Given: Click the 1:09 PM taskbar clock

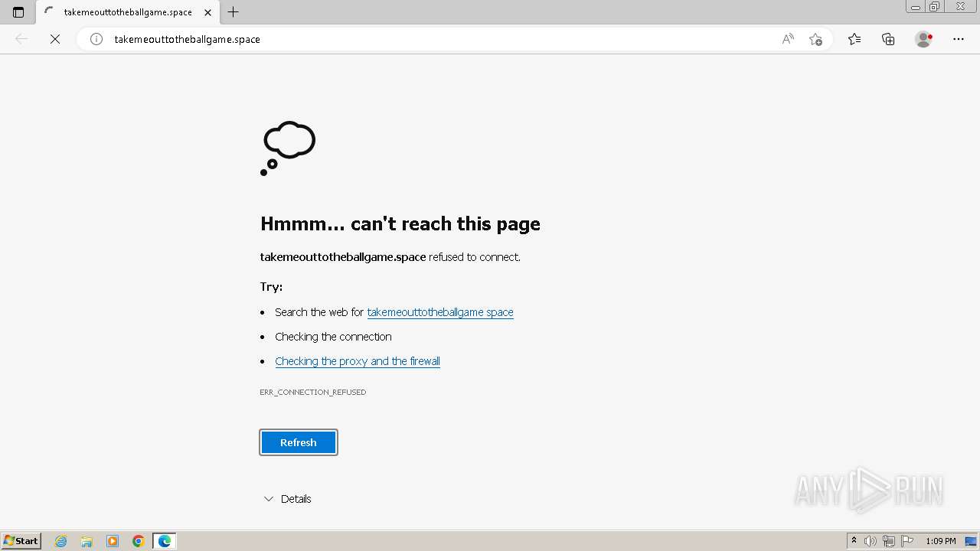Looking at the screenshot, I should (x=941, y=541).
